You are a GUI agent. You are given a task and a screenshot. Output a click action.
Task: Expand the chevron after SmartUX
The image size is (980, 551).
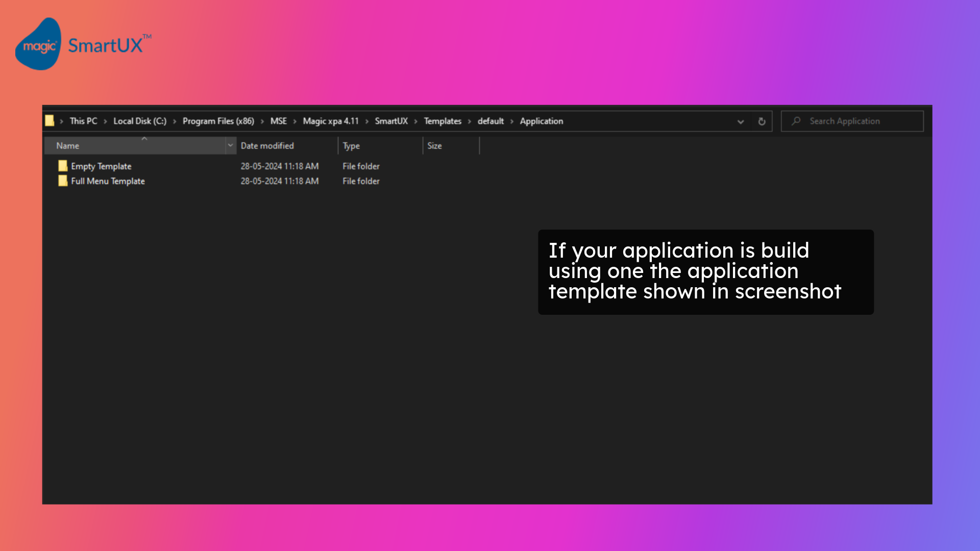[x=416, y=121]
